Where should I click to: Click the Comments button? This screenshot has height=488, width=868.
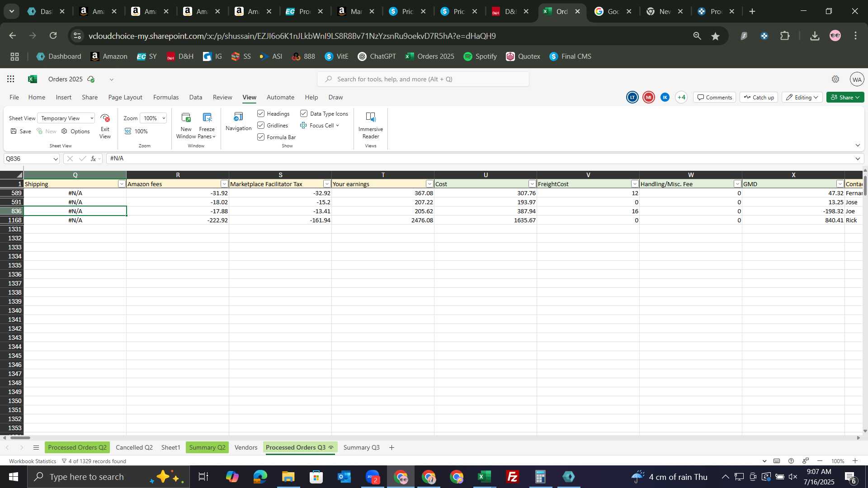pyautogui.click(x=715, y=97)
